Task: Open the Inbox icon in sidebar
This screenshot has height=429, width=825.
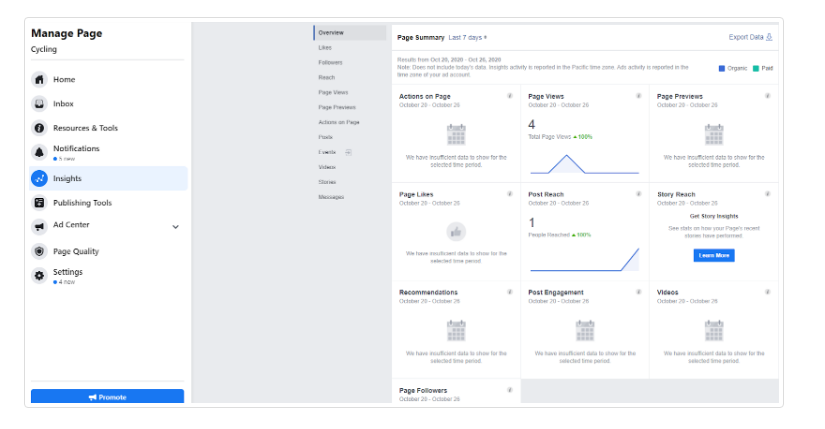Action: tap(39, 104)
